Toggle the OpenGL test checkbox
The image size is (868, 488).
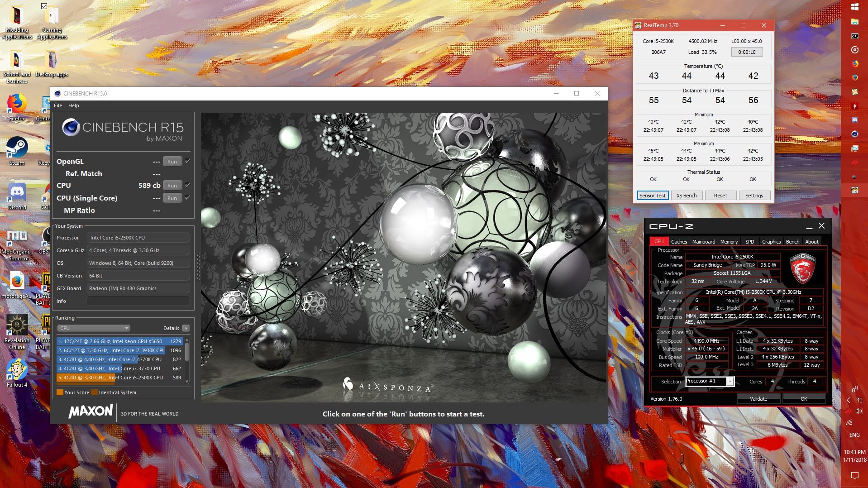[187, 161]
